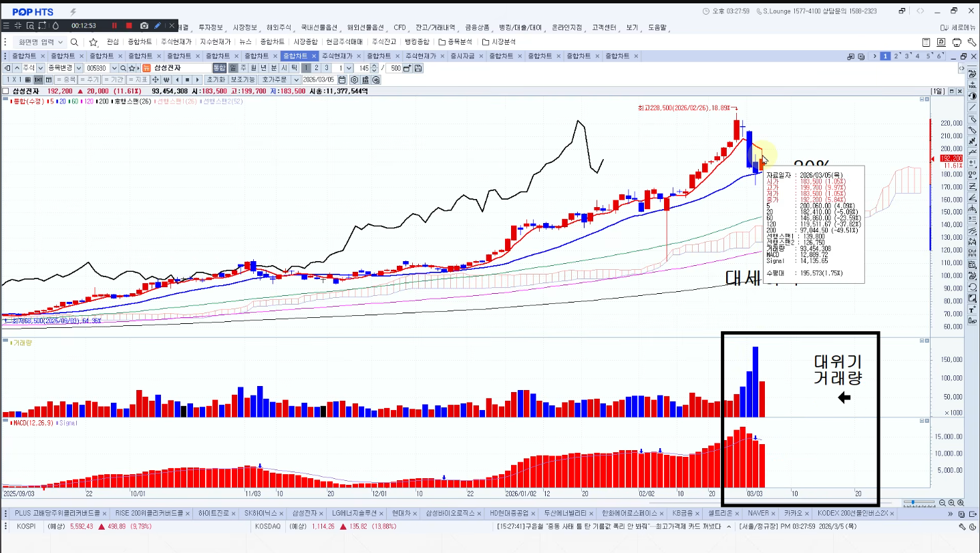Search stock code with the magnifier icon
Image resolution: width=980 pixels, height=553 pixels.
tap(123, 68)
